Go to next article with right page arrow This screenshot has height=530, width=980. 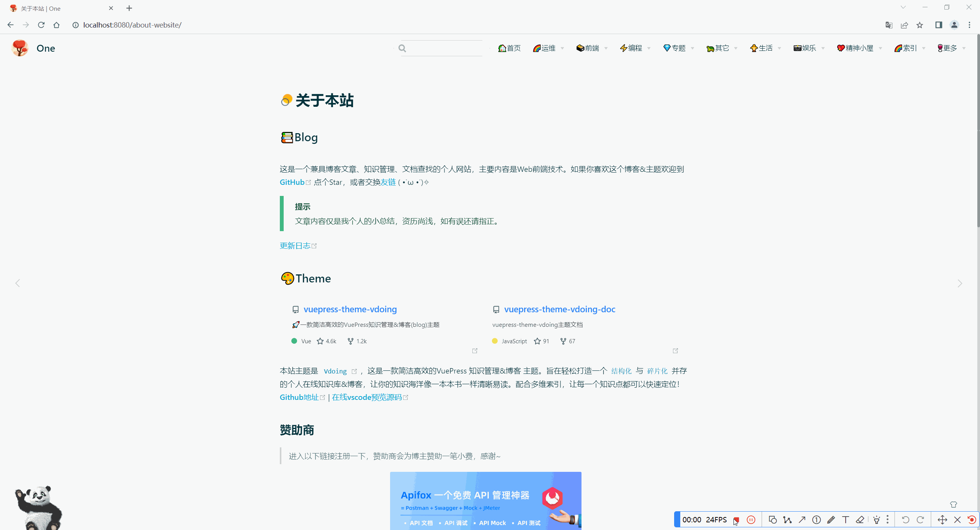(960, 283)
